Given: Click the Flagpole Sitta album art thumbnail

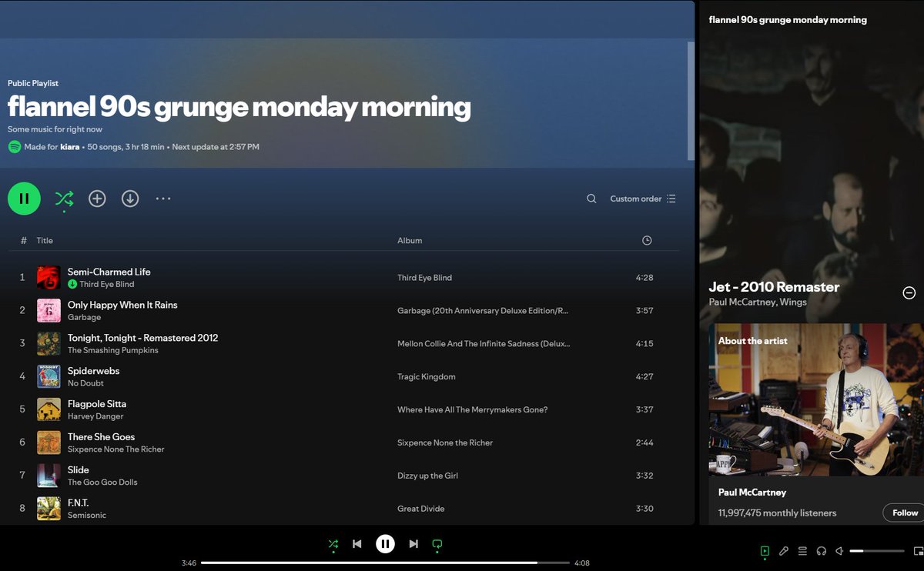Looking at the screenshot, I should click(x=49, y=410).
